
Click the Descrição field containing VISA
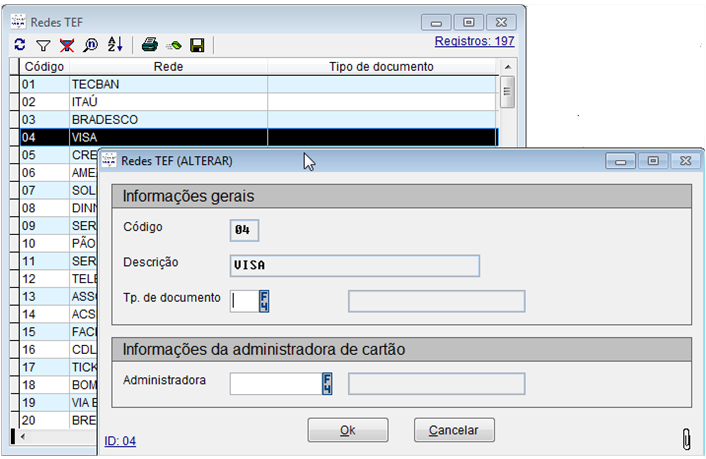354,266
